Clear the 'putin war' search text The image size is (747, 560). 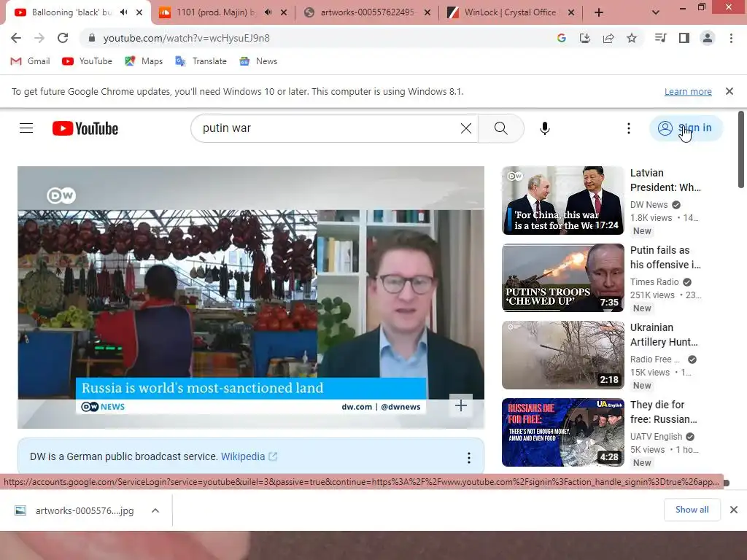tap(466, 128)
